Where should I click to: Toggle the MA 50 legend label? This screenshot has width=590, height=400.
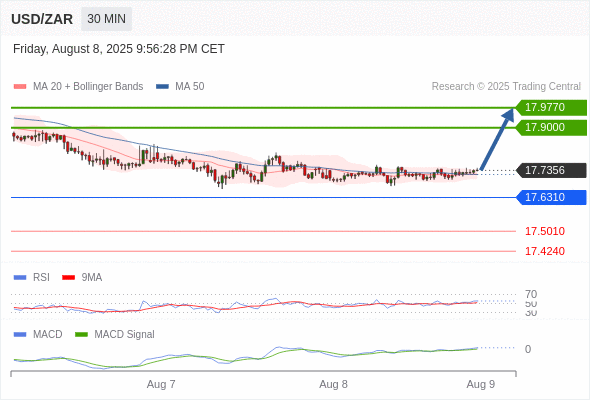coord(190,87)
